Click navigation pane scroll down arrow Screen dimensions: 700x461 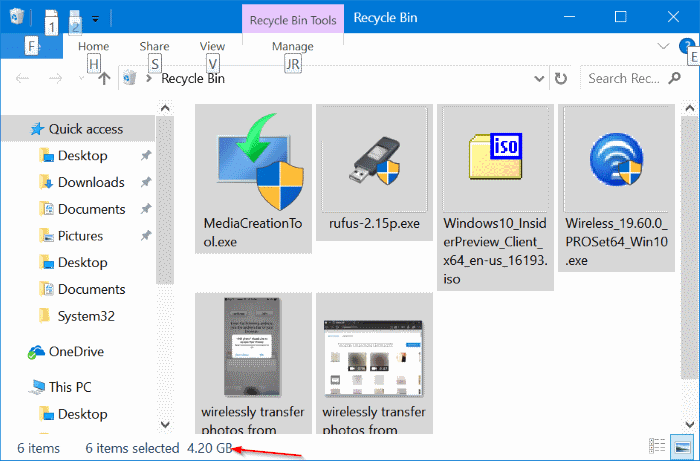coord(165,424)
